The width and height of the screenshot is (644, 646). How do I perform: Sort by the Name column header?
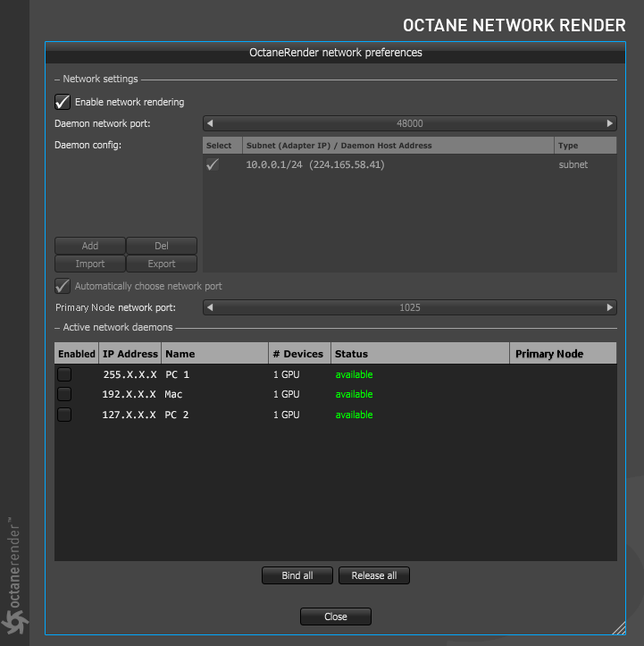[x=215, y=354]
